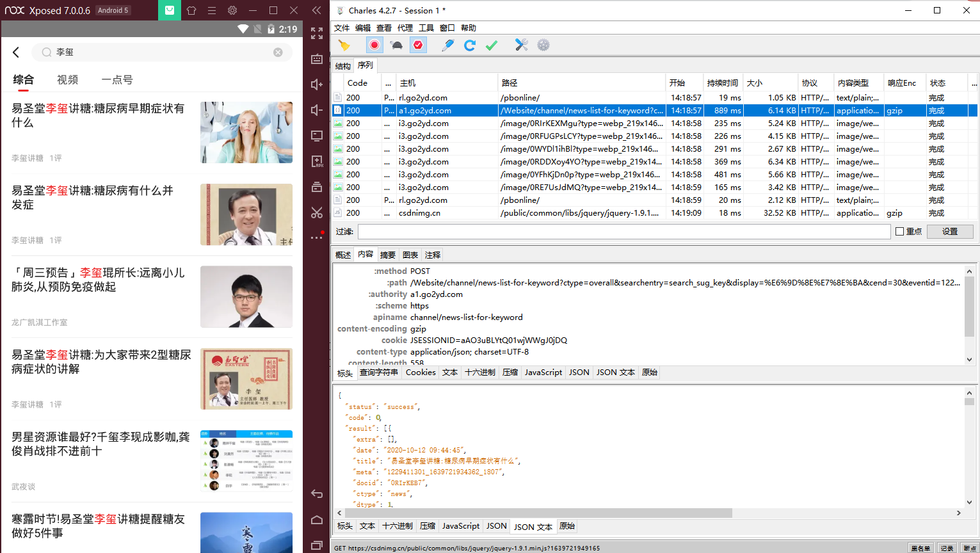The image size is (980, 553).
Task: Select the csdnimg.cn jquery request row
Action: tap(654, 212)
